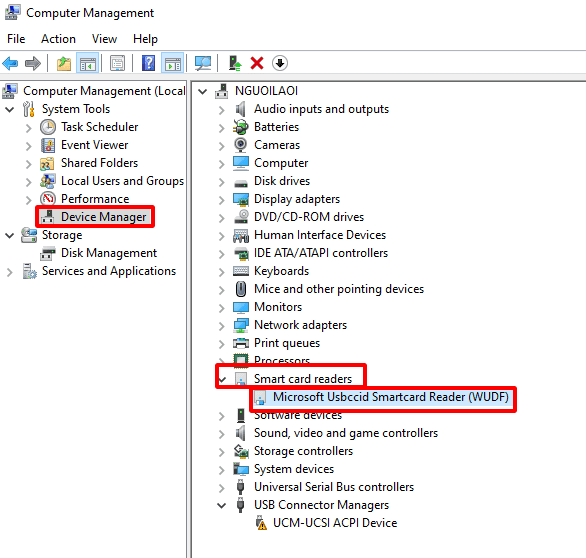Screen dimensions: 586x558
Task: Select Disk Management under Storage
Action: coord(109,253)
